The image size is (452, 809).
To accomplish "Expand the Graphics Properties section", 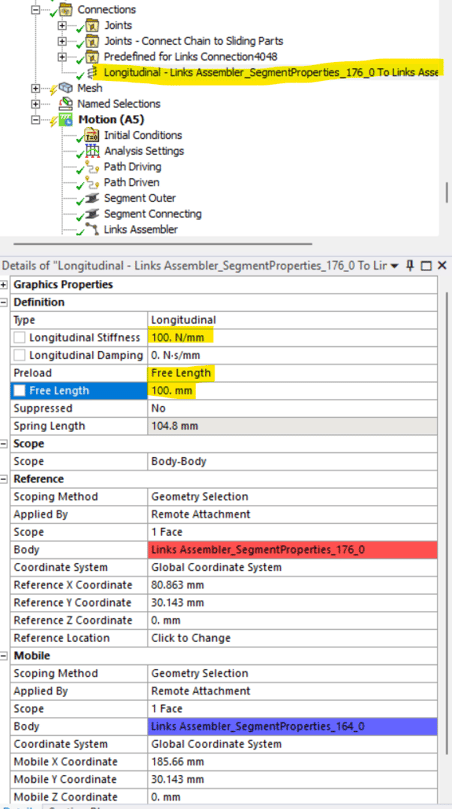I will [x=5, y=285].
